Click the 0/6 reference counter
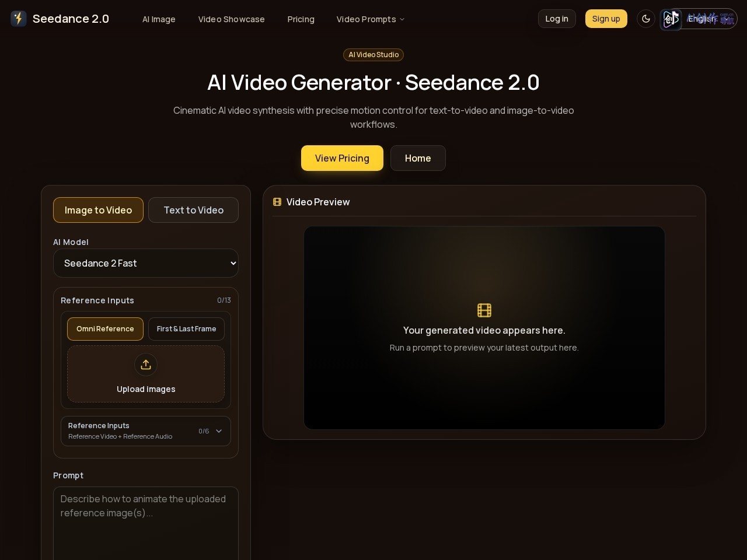The image size is (747, 560). coord(204,431)
